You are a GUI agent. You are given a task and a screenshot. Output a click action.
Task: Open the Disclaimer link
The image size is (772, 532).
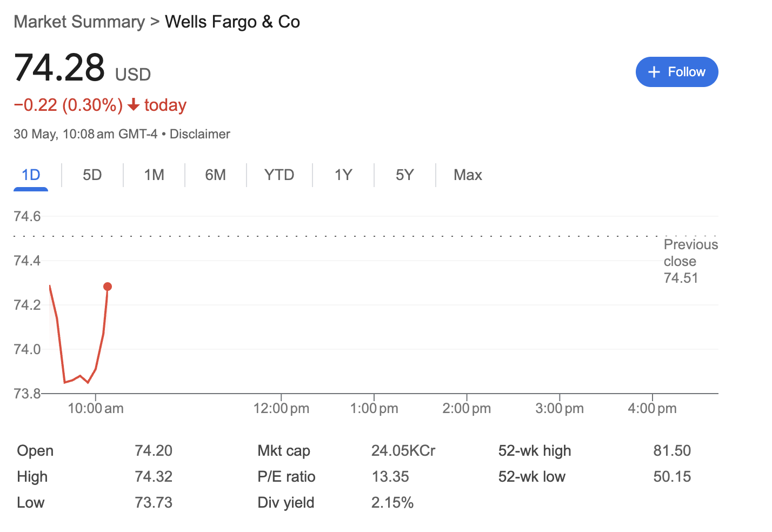pos(200,134)
